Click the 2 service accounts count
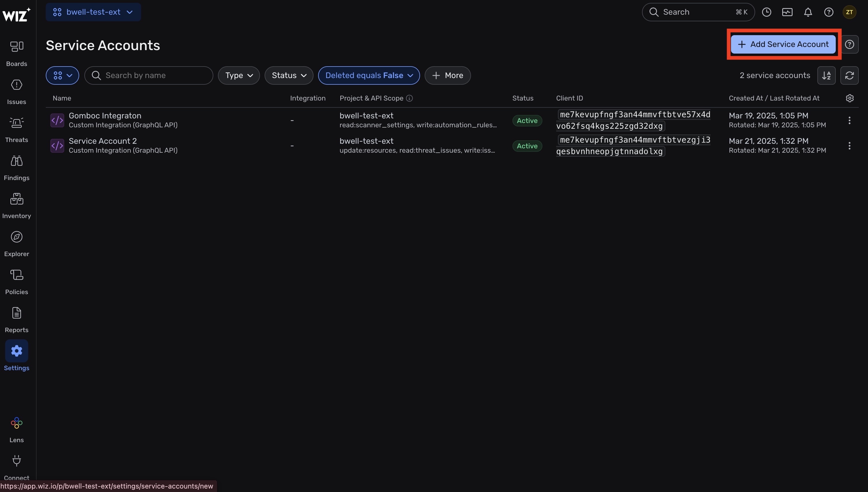The width and height of the screenshot is (868, 492). coord(775,75)
